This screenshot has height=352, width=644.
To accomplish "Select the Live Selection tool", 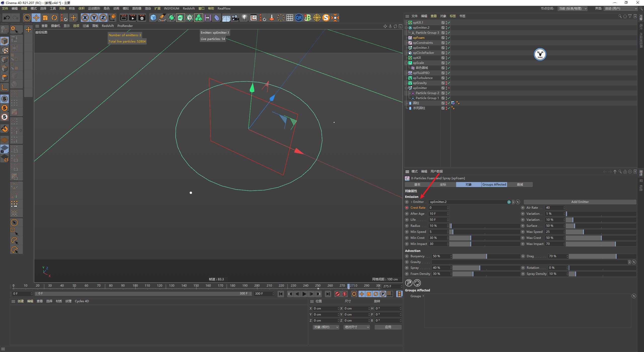I will [x=27, y=18].
